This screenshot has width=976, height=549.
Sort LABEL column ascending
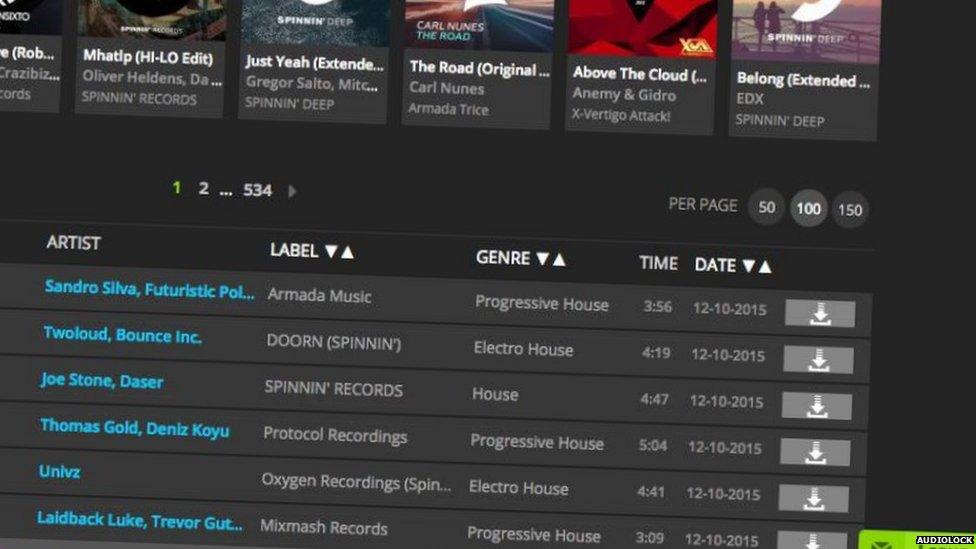click(347, 251)
